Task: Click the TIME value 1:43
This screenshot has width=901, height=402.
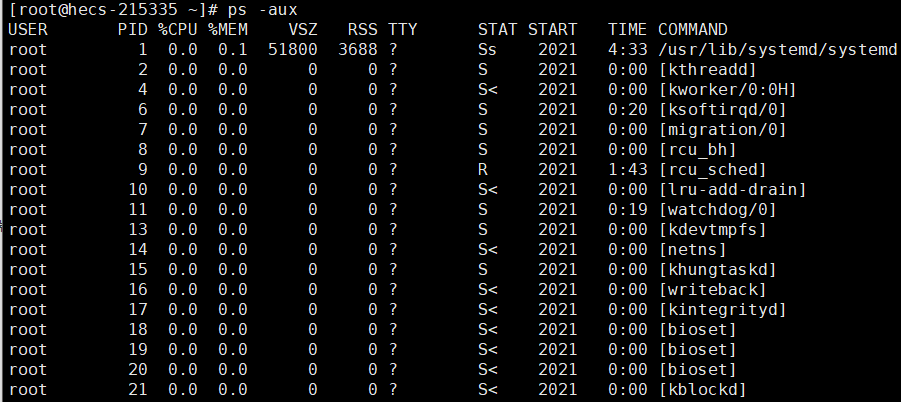Action: point(627,170)
